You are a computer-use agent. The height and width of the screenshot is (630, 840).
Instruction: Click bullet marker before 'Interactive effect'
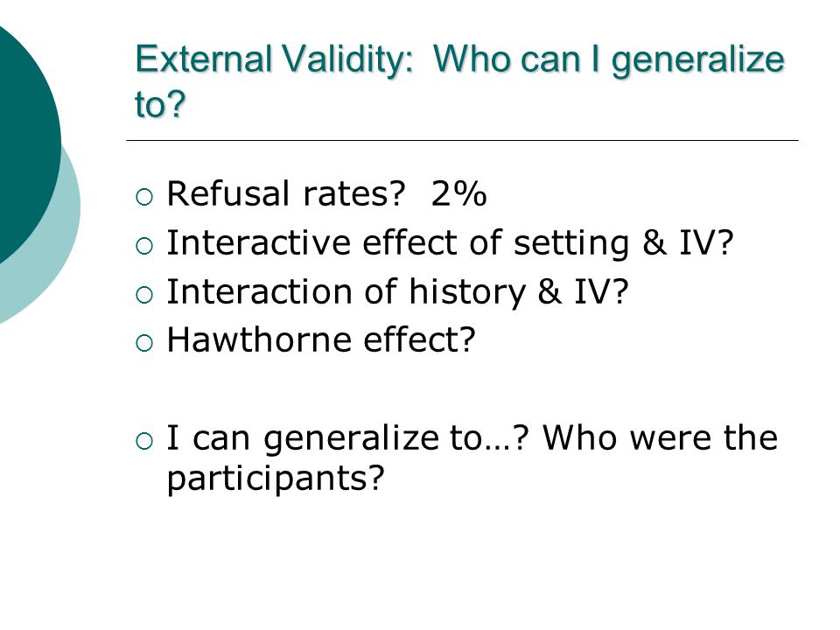pos(144,246)
